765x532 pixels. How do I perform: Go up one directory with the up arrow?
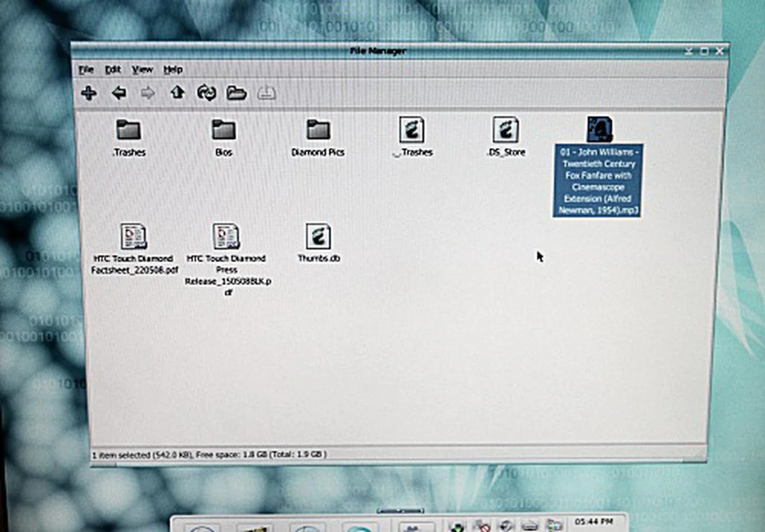point(178,94)
